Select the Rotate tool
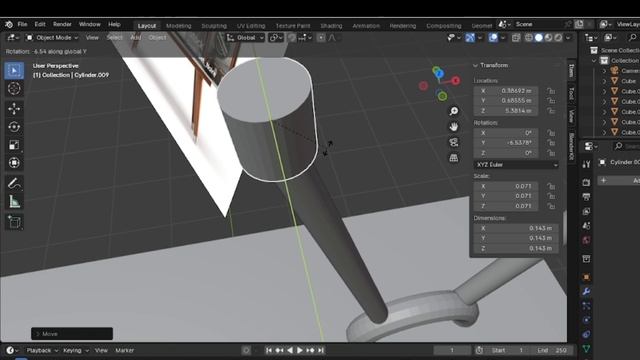The height and width of the screenshot is (360, 640). [14, 127]
